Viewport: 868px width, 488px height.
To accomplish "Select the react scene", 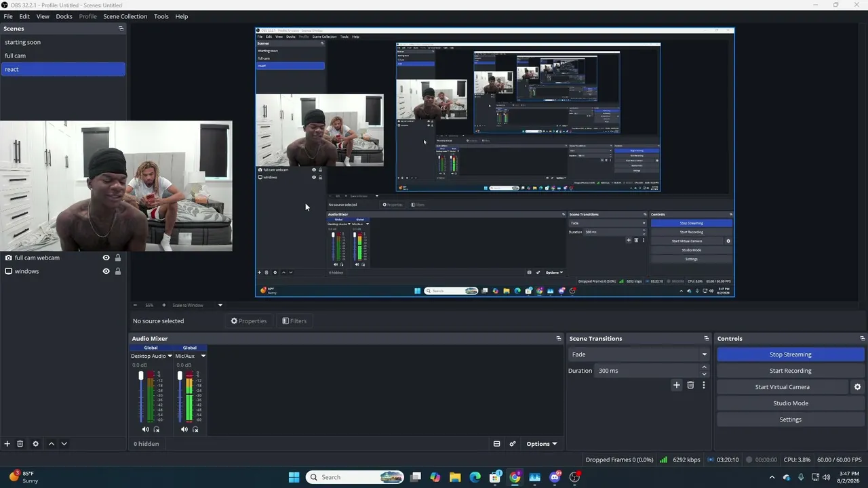I will point(63,69).
